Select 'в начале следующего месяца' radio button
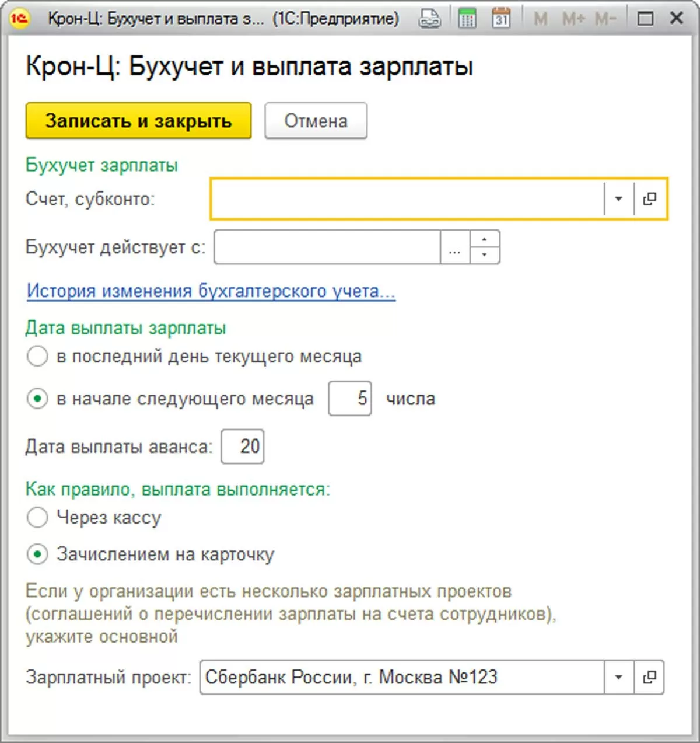The image size is (700, 743). point(37,399)
